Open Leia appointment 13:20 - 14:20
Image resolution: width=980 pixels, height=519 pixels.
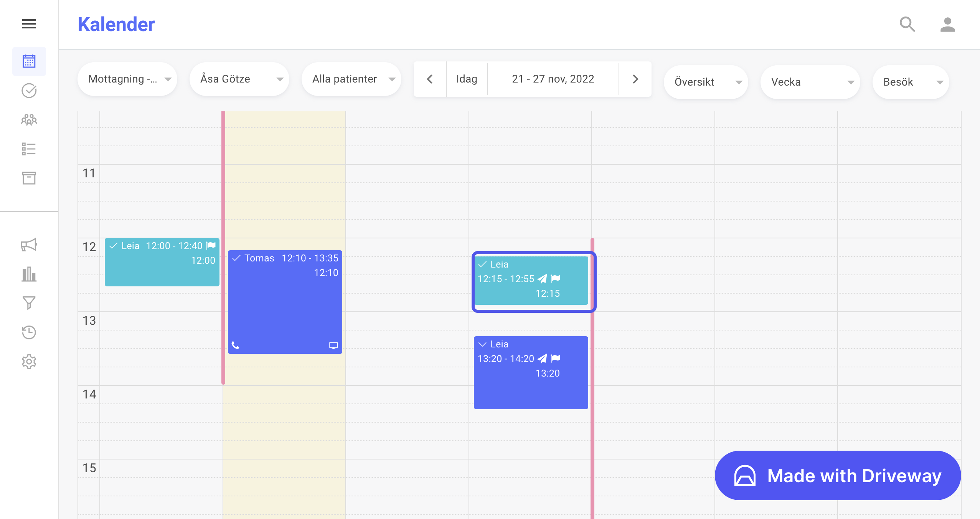tap(531, 373)
